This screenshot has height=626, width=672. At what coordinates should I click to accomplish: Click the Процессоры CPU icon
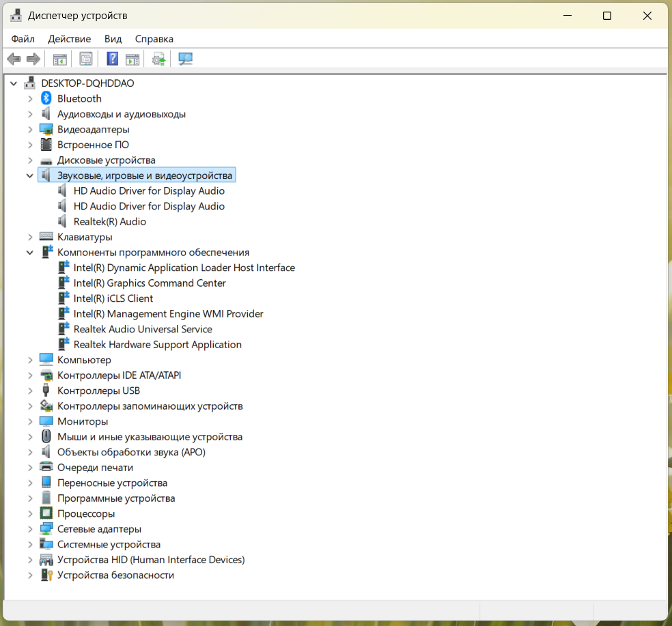46,513
